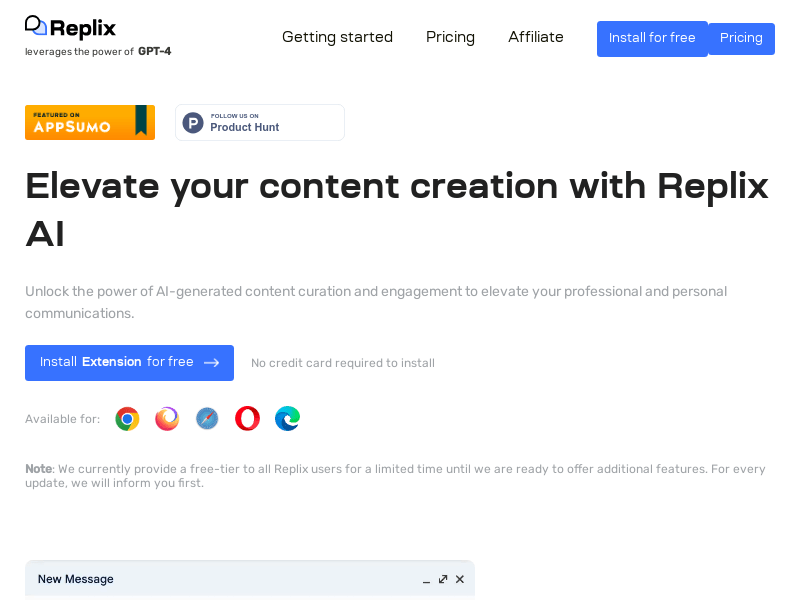Click the 'Elevate your content creation' headline
This screenshot has height=600, width=800.
pos(397,210)
